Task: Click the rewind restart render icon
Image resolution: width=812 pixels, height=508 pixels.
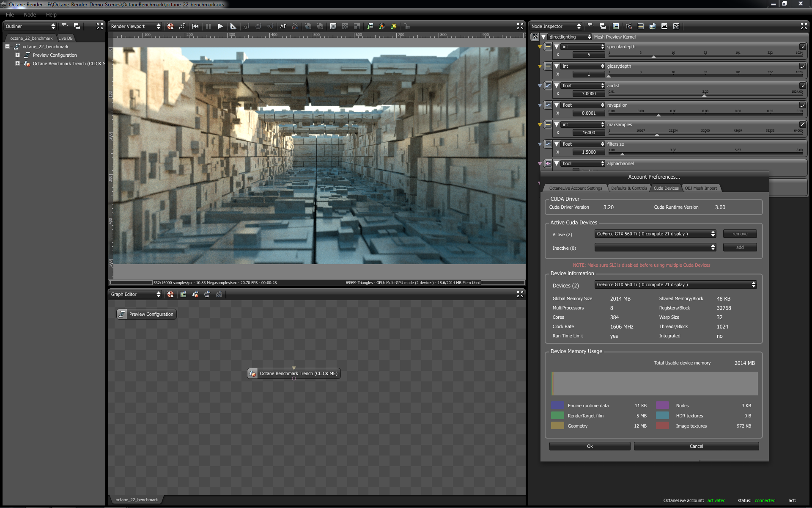Action: (x=195, y=26)
